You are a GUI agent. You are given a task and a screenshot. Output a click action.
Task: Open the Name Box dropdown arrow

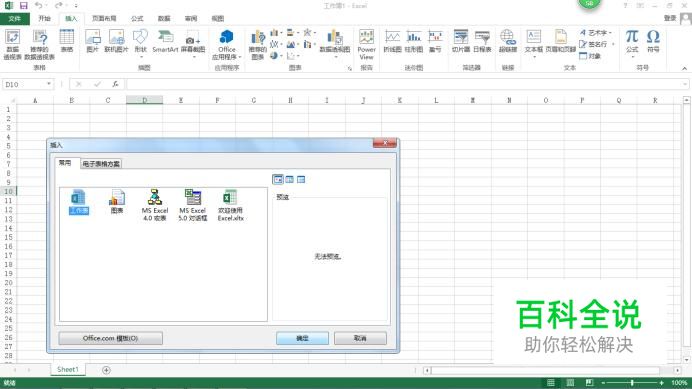pyautogui.click(x=49, y=84)
